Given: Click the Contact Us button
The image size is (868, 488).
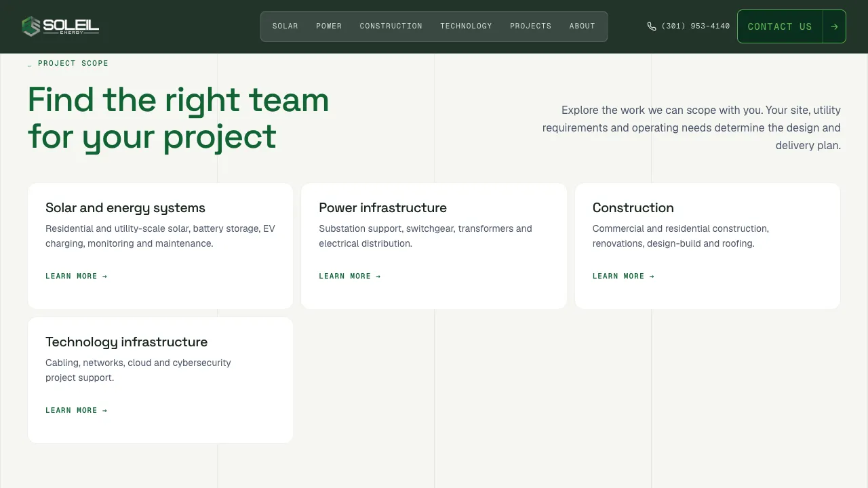Looking at the screenshot, I should [791, 26].
